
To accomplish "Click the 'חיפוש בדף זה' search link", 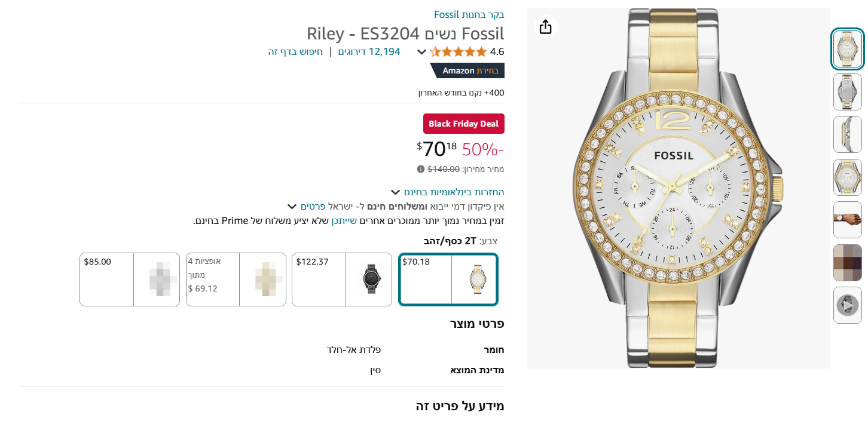I will point(295,52).
